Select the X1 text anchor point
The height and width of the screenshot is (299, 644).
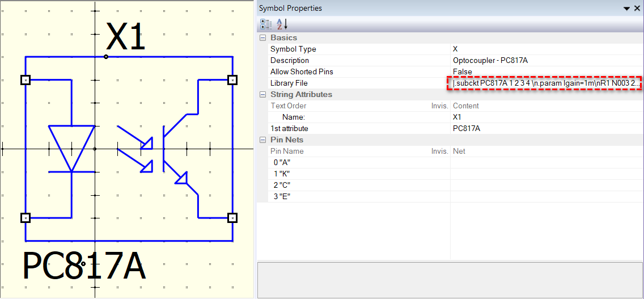point(106,57)
